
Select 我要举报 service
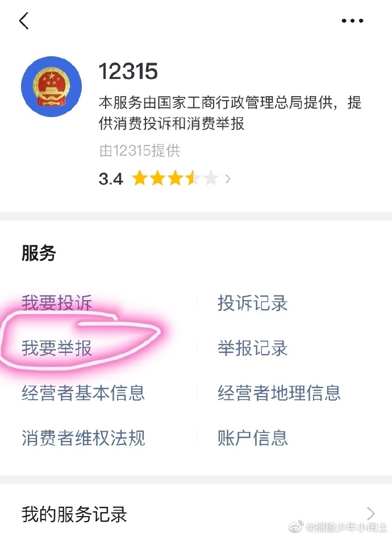[x=57, y=348]
